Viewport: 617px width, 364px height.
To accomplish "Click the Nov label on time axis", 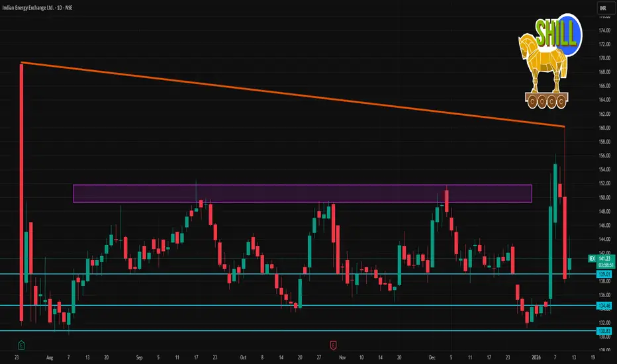I will (342, 357).
